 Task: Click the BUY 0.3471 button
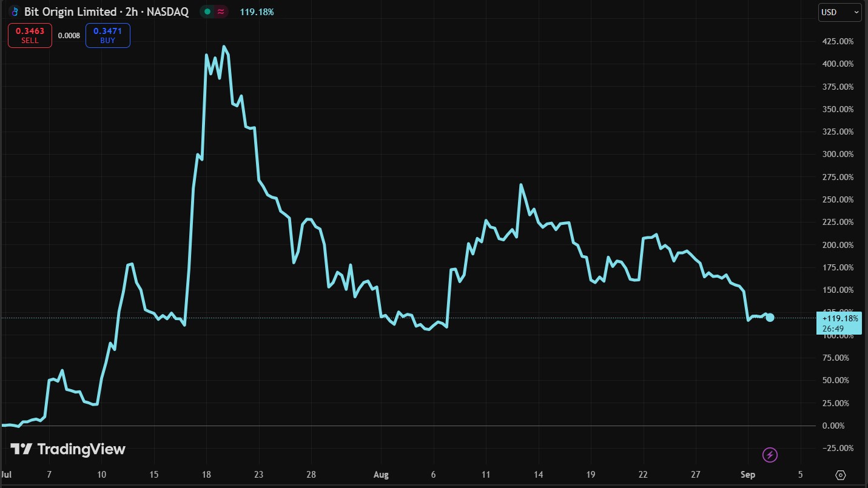[x=108, y=35]
